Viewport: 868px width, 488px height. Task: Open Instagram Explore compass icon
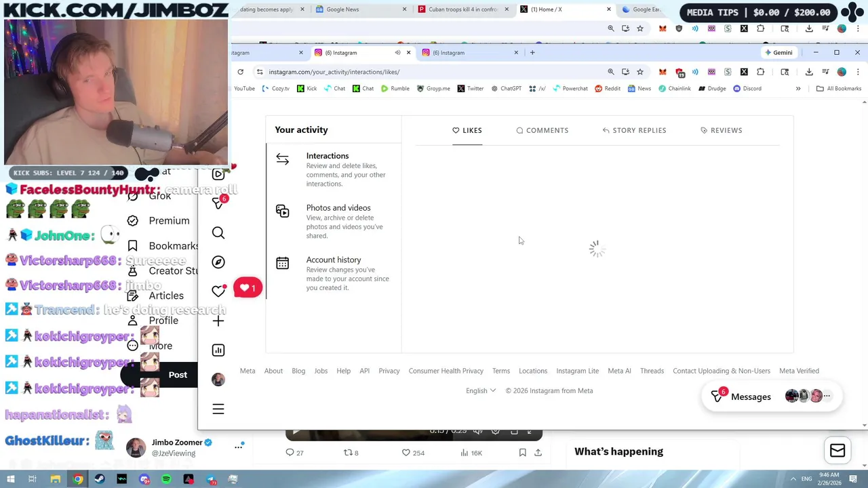click(218, 262)
